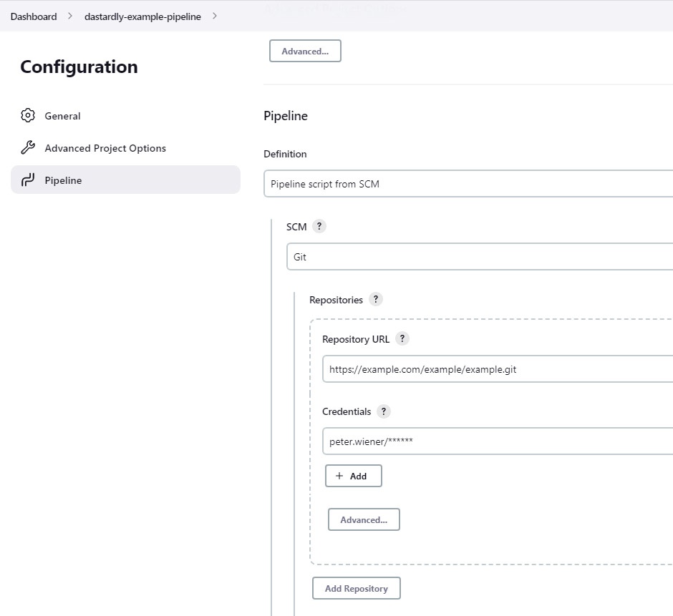
Task: Click Advanced... button under Credentials
Action: click(364, 519)
